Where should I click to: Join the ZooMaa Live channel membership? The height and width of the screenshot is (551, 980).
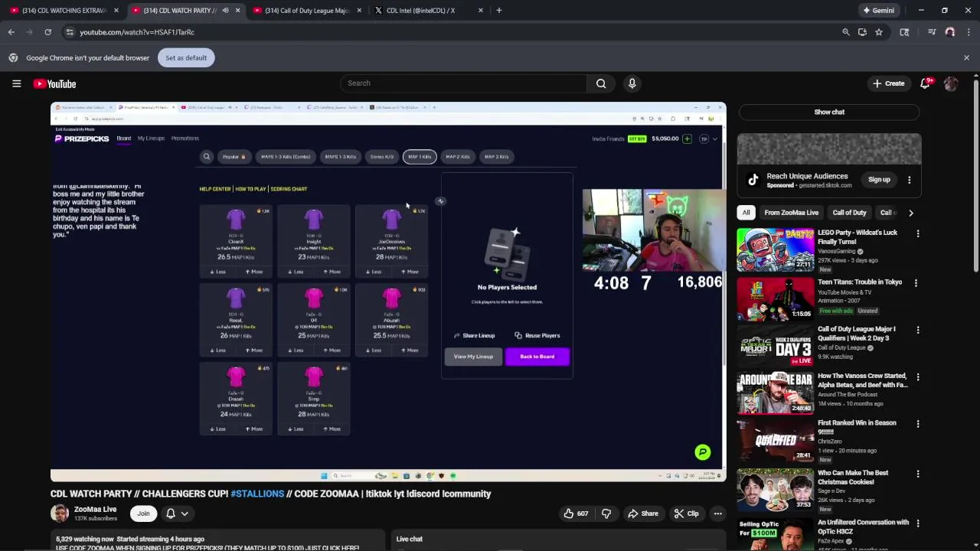point(143,514)
